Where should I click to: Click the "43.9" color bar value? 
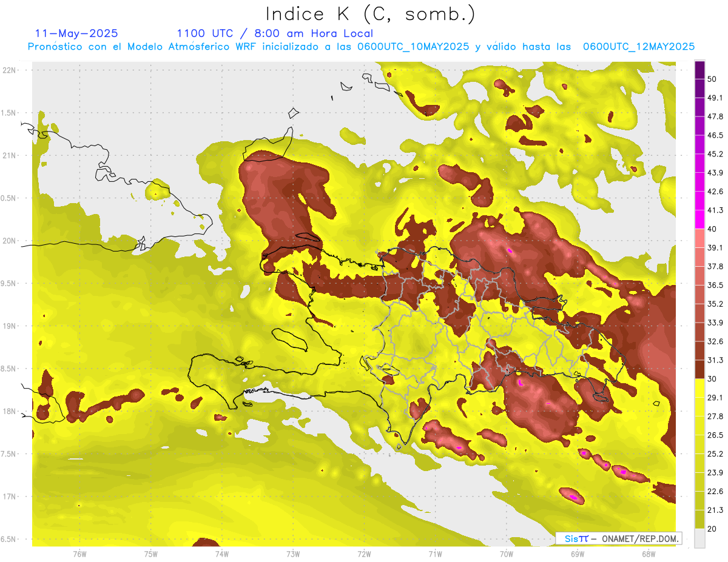pos(715,173)
